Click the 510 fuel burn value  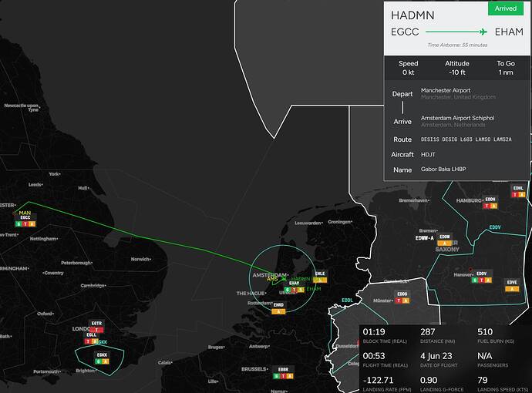click(485, 332)
